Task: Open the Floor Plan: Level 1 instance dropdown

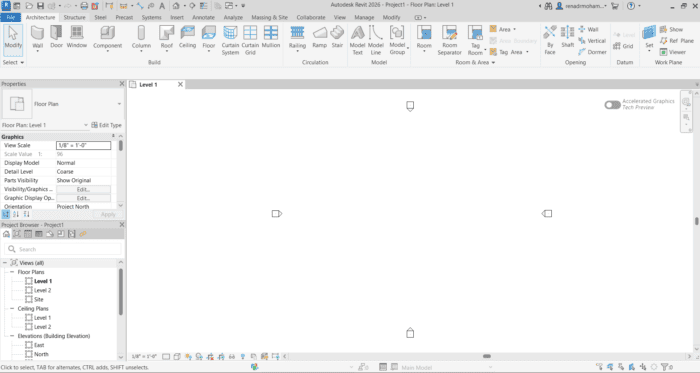Action: (x=86, y=125)
